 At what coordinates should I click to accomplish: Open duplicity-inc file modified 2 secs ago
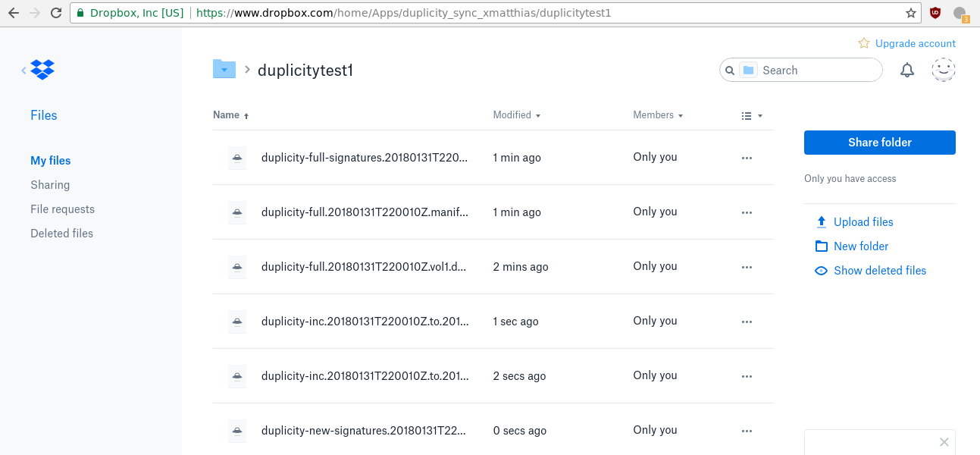pos(365,376)
